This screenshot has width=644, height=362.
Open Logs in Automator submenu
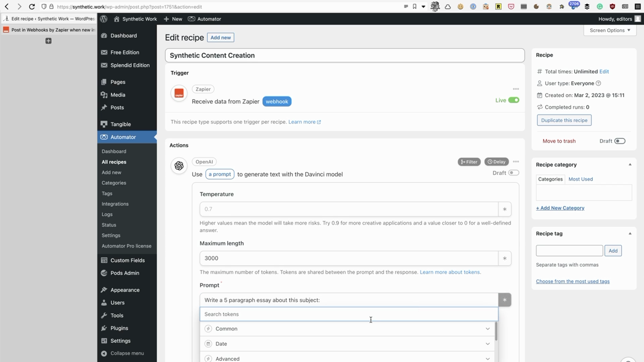point(107,215)
